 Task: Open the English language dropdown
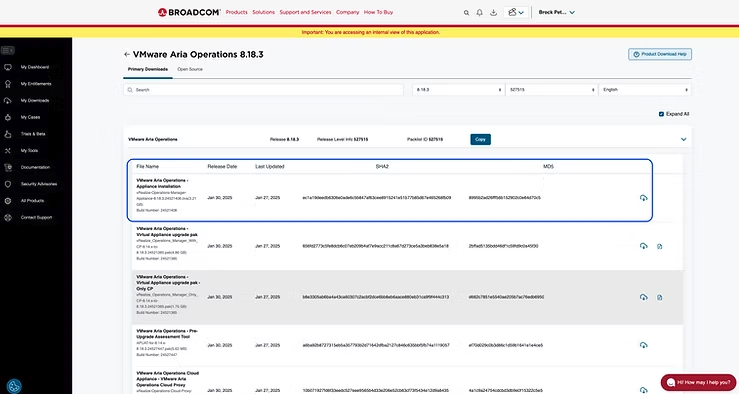pyautogui.click(x=645, y=90)
